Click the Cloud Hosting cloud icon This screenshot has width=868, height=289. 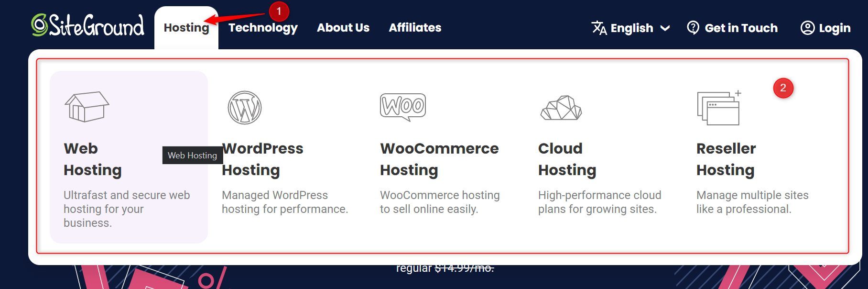561,108
